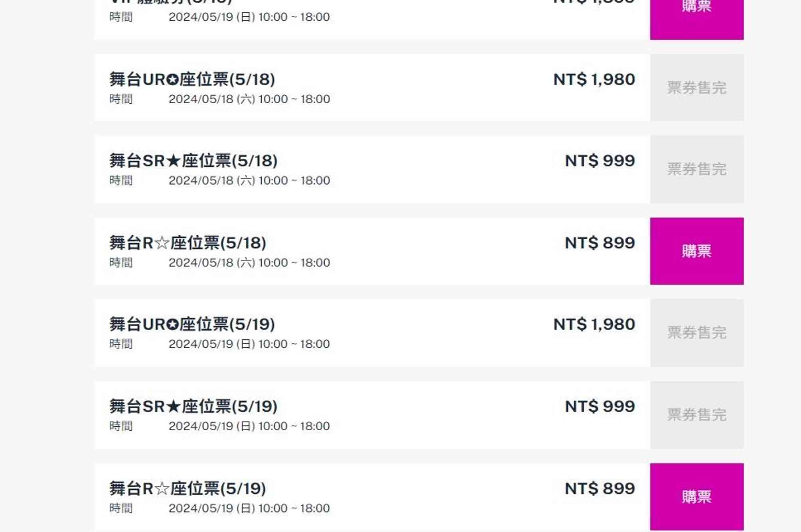Viewport: 801px width, 532px height.
Task: Click sold-out button for 舞台UR座位票(5/19)
Action: tap(696, 333)
